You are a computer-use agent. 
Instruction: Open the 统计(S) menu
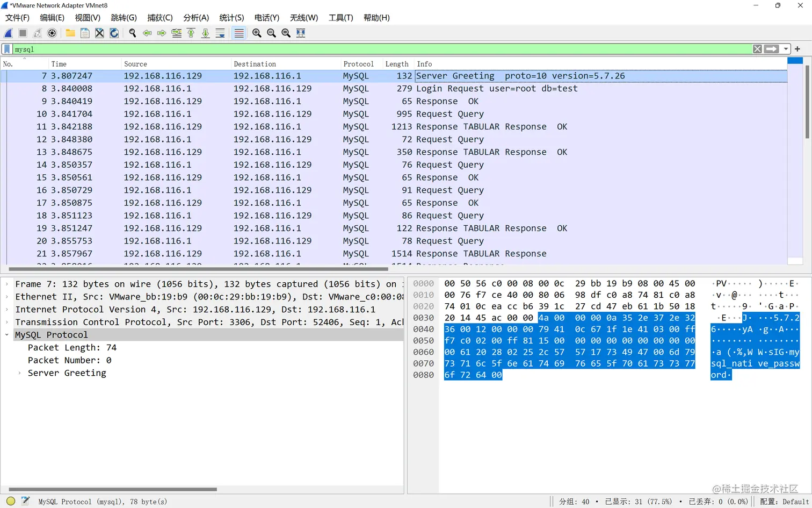click(231, 18)
